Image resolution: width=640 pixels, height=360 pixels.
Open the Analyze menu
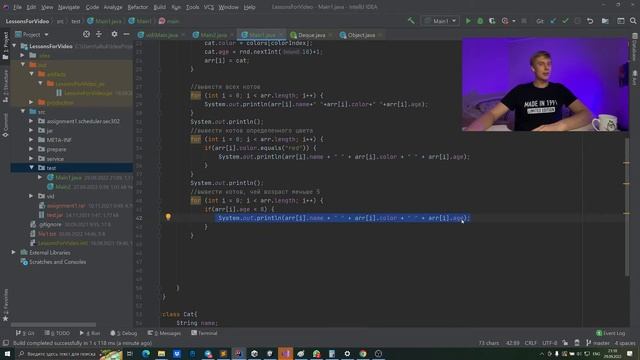click(x=113, y=7)
